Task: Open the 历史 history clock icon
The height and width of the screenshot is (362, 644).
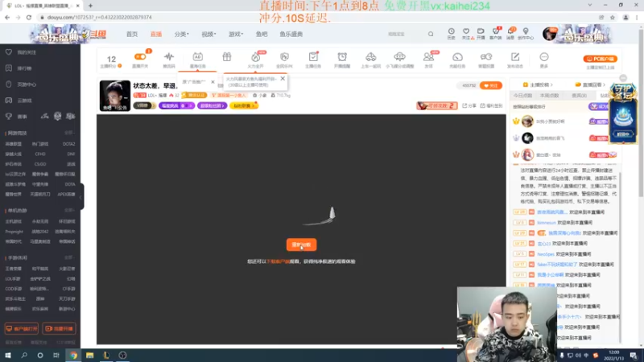Action: 451,31
